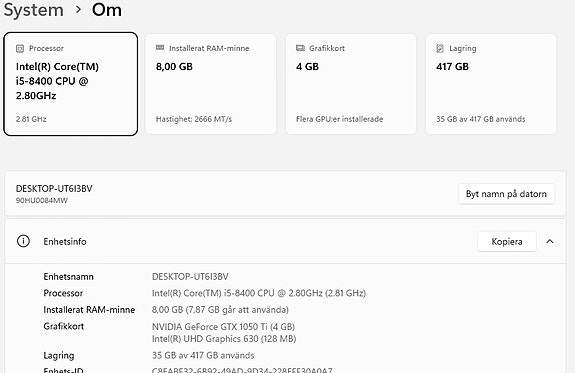This screenshot has height=373, width=575.
Task: Click the Processor row label in Enhetsinfo
Action: [x=63, y=293]
